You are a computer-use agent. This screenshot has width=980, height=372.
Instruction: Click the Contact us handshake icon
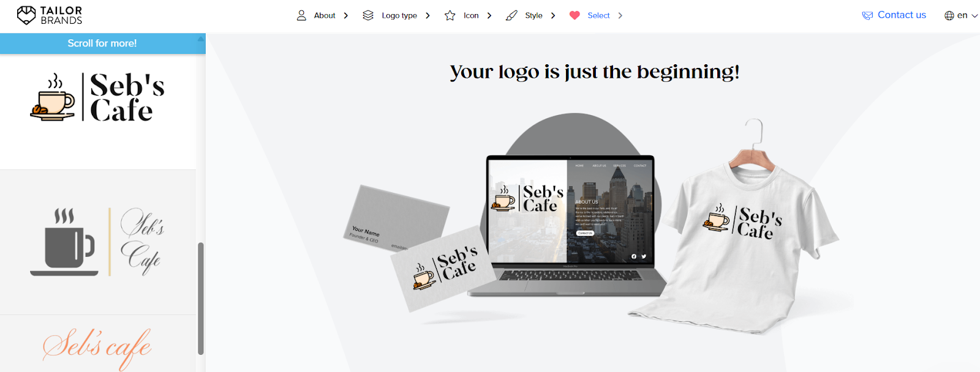pyautogui.click(x=867, y=15)
